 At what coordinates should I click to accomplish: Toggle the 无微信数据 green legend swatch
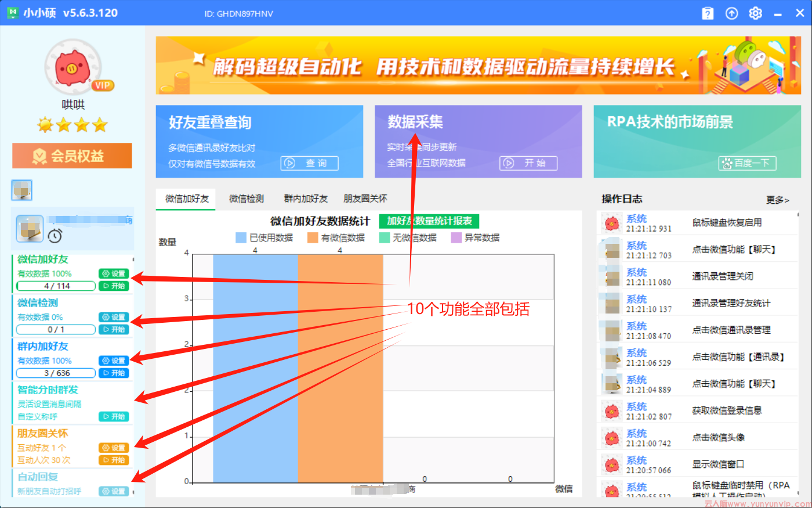(x=385, y=237)
